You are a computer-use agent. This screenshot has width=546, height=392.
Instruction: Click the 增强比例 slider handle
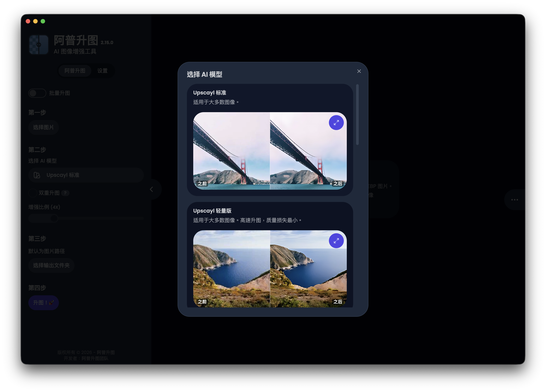54,219
